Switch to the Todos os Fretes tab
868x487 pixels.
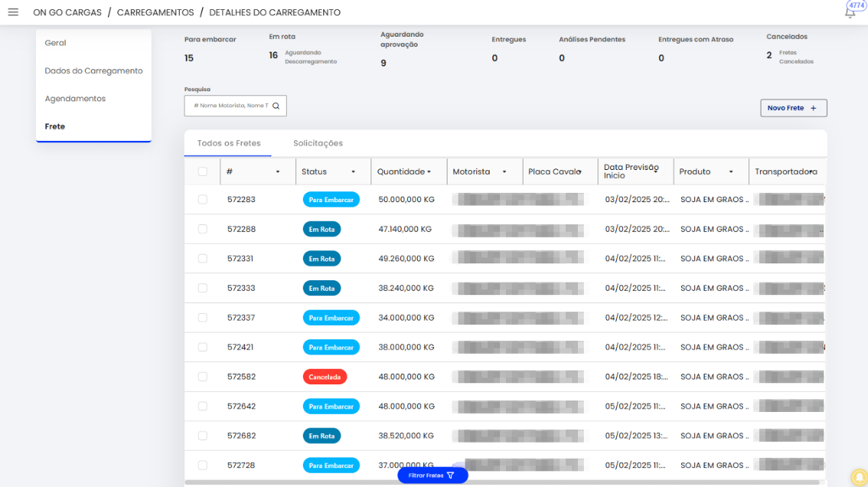click(229, 143)
